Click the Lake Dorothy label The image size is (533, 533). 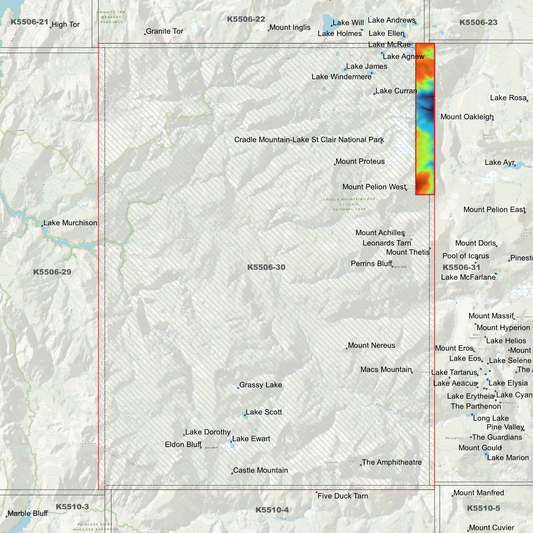(x=208, y=432)
